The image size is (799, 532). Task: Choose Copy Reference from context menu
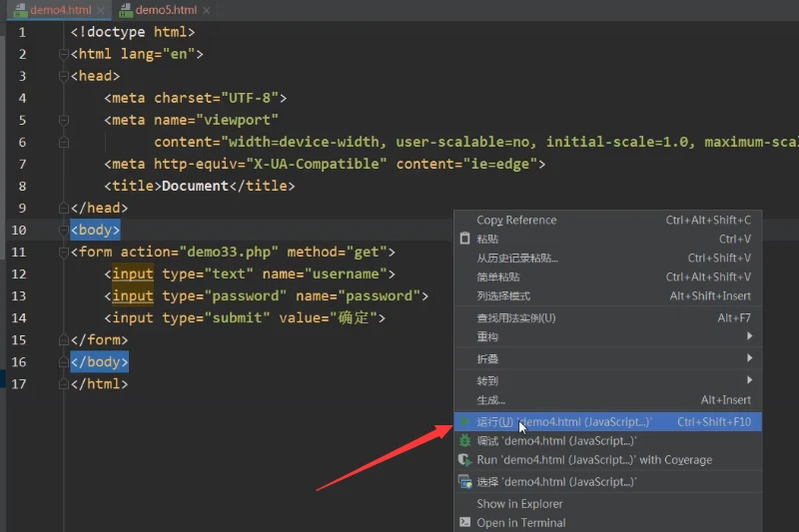coord(608,220)
